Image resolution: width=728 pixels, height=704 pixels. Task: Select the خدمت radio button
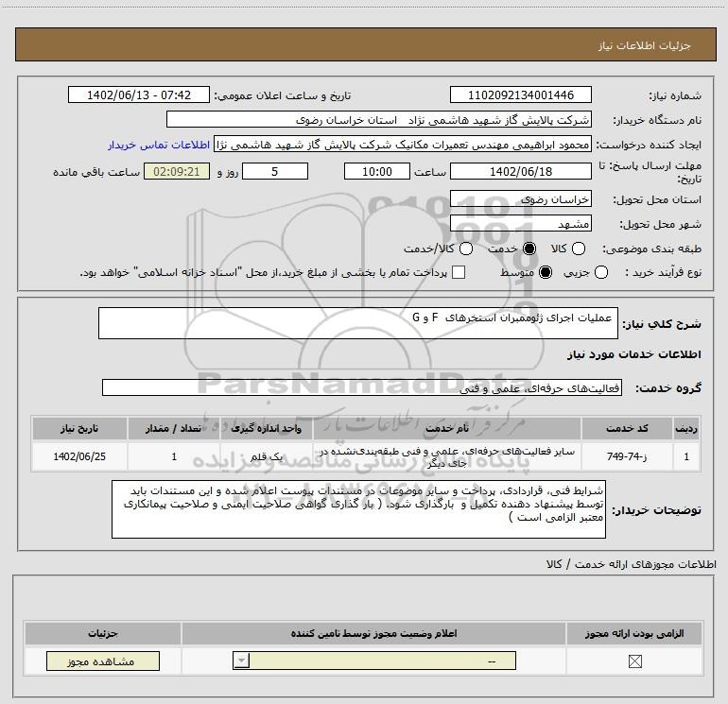point(529,249)
